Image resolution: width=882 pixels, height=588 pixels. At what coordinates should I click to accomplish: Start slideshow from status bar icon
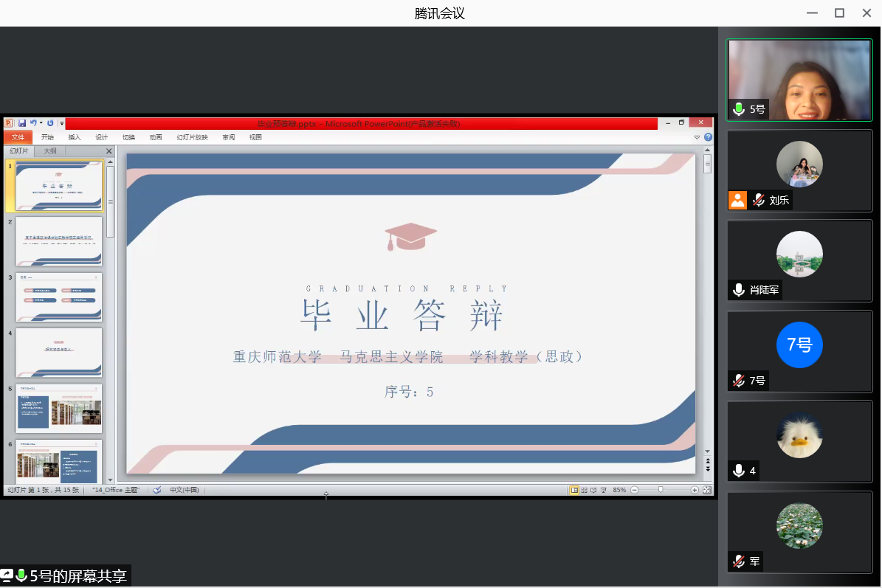(x=603, y=490)
